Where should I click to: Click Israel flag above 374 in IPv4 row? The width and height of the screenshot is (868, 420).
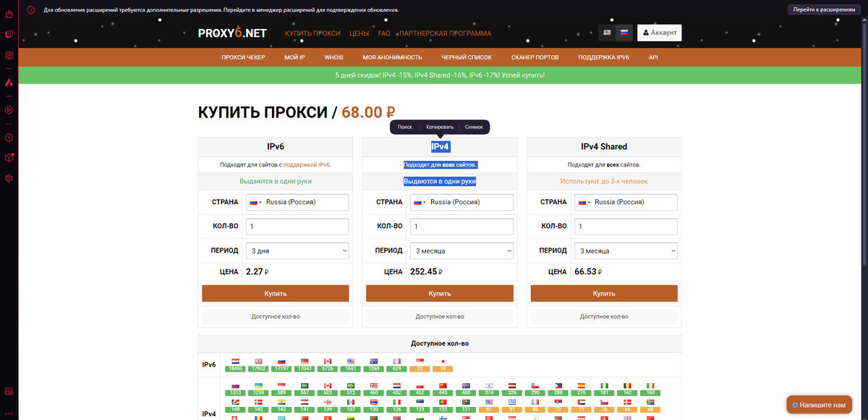pos(489,385)
